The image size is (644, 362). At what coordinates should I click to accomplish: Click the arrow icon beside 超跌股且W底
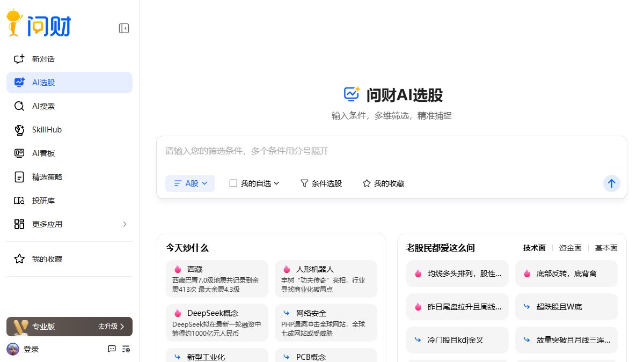point(527,307)
